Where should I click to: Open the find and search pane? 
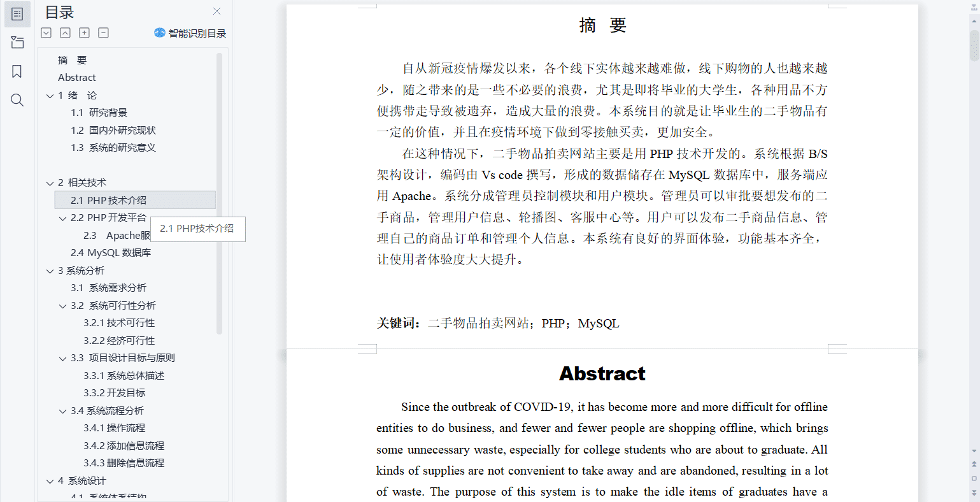coord(17,100)
